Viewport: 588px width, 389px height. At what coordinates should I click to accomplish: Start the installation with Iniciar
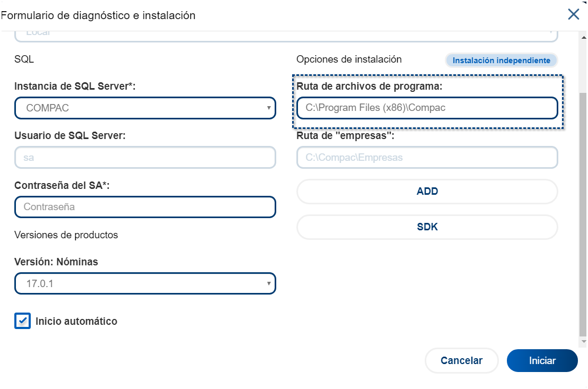point(542,361)
